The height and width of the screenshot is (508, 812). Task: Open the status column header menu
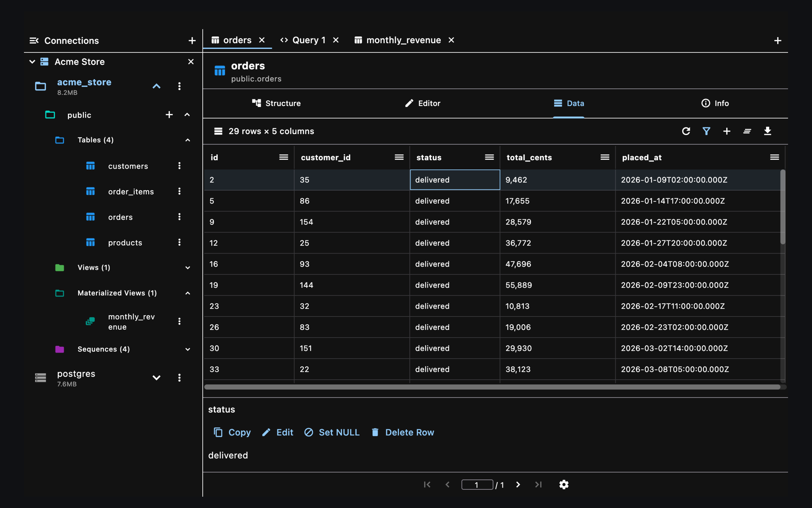(x=489, y=157)
